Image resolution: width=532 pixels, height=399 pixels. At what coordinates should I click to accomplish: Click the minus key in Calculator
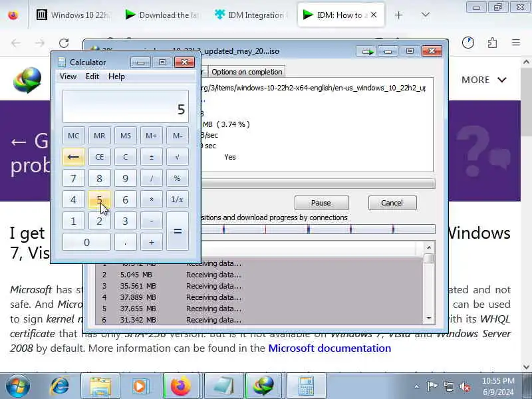152,221
